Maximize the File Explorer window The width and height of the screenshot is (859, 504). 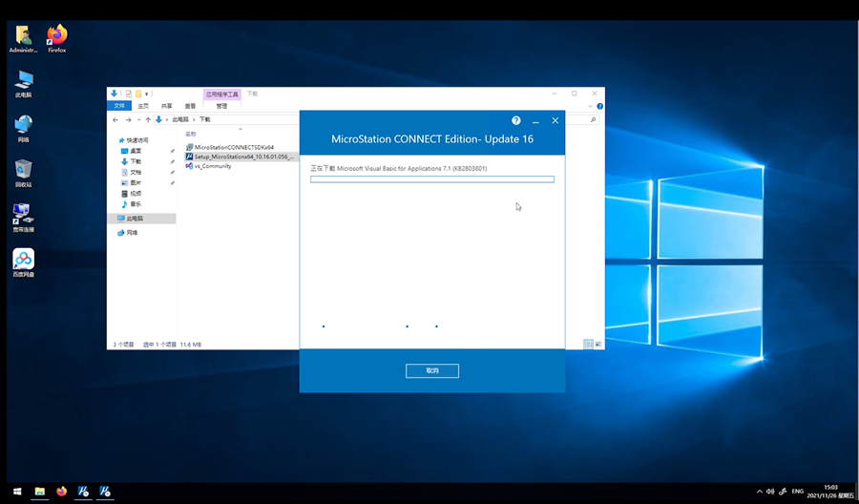point(575,94)
